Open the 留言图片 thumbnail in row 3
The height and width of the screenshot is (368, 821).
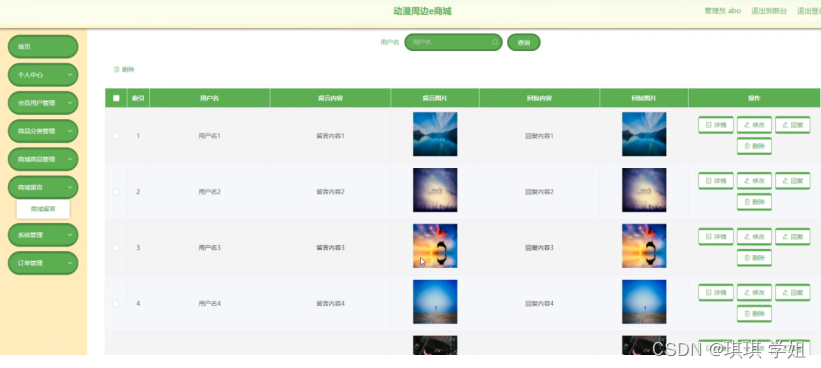(435, 246)
